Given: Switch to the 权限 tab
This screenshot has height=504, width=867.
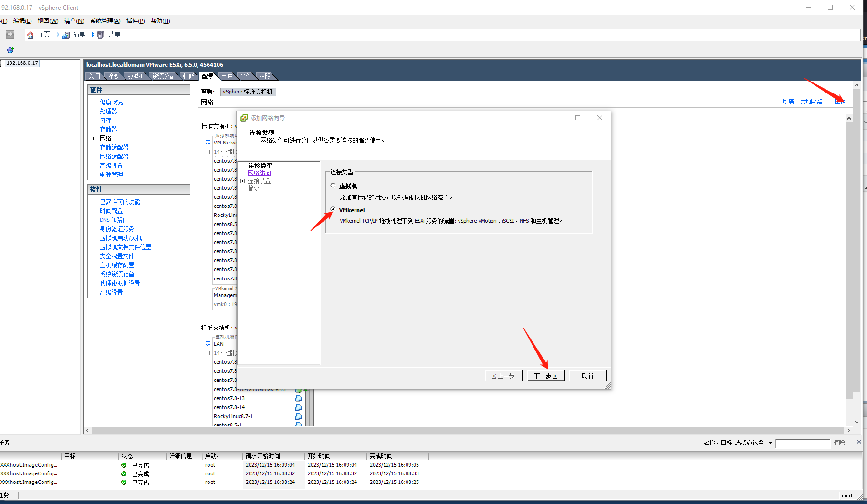Looking at the screenshot, I should coord(265,76).
